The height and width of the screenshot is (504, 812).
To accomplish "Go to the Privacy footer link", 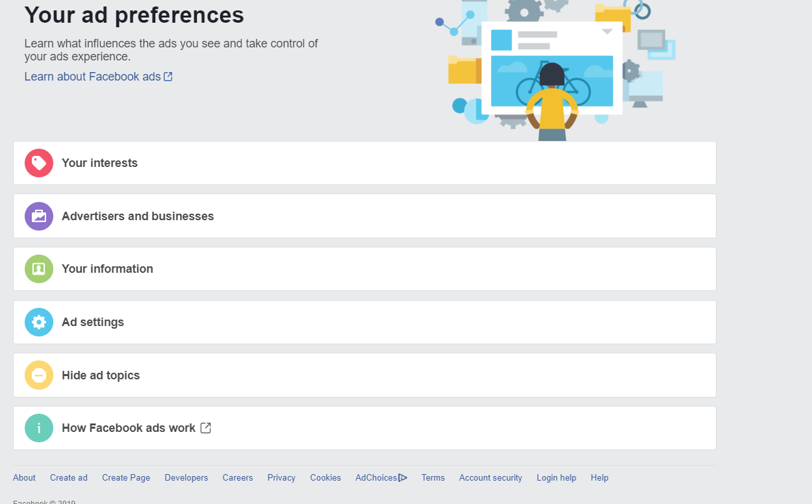I will click(281, 478).
